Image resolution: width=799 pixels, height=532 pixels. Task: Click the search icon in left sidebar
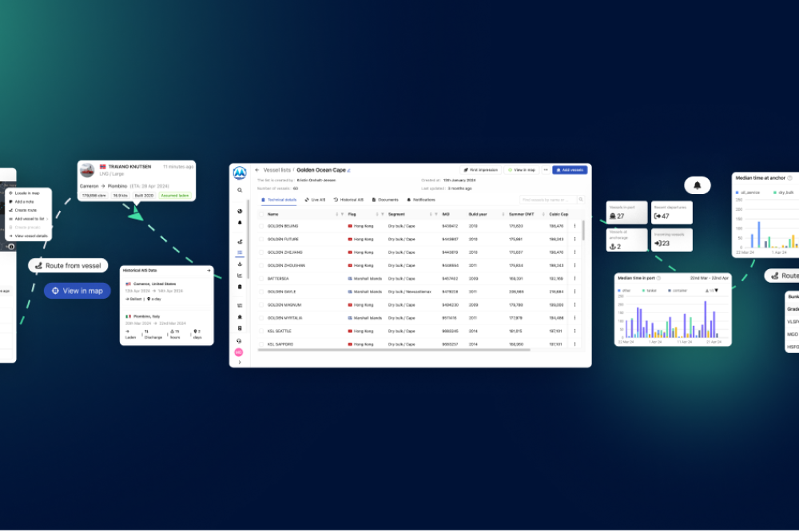pyautogui.click(x=240, y=190)
